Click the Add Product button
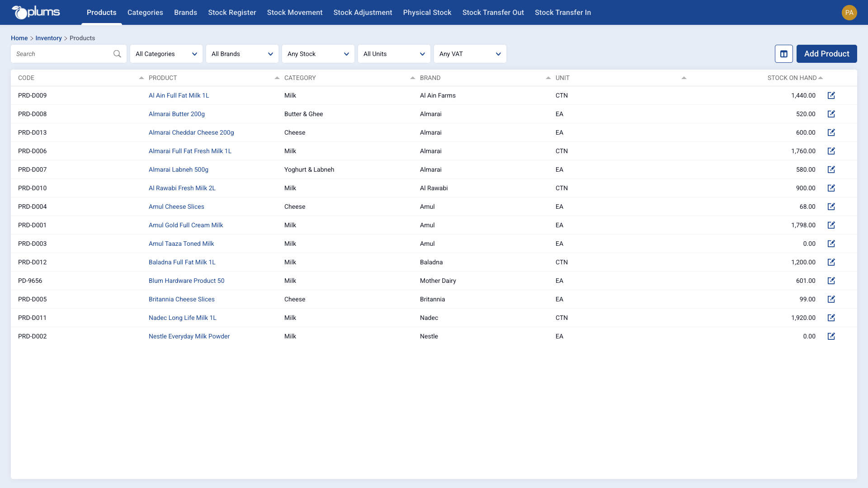868x488 pixels. (x=826, y=54)
